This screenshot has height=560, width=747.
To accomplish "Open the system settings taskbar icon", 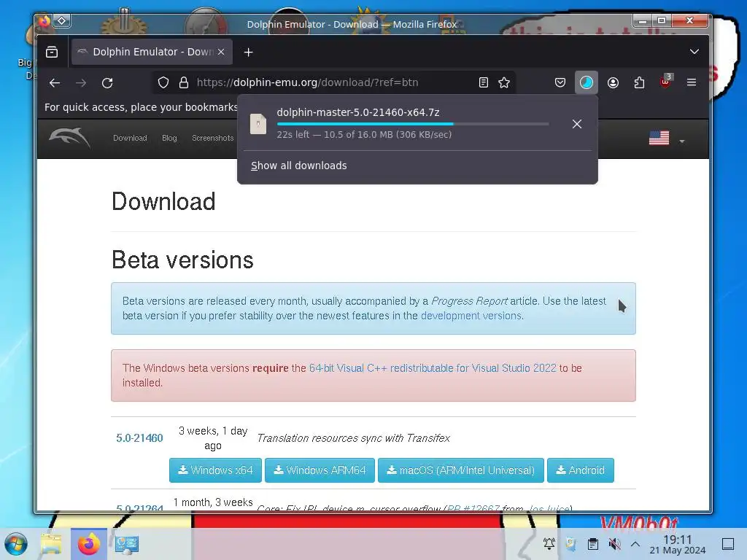I will coord(127,544).
